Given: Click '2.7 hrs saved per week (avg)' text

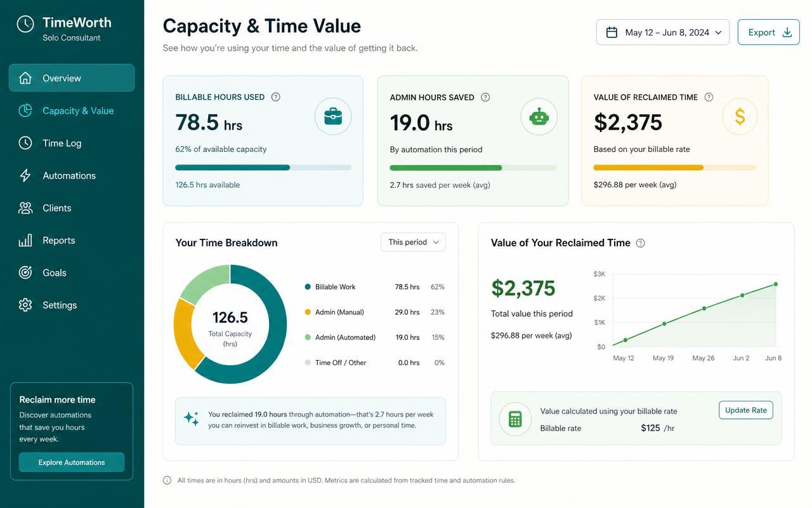Looking at the screenshot, I should point(440,185).
